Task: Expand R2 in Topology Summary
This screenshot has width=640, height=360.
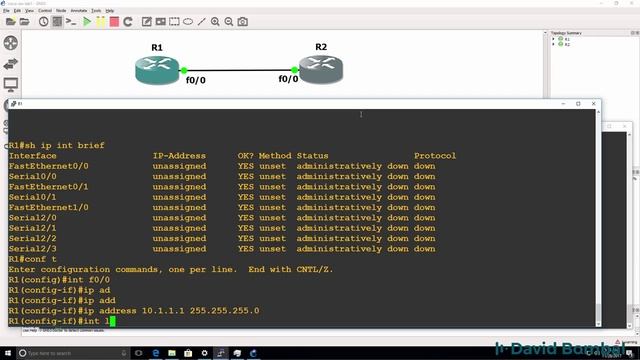Action: (554, 44)
